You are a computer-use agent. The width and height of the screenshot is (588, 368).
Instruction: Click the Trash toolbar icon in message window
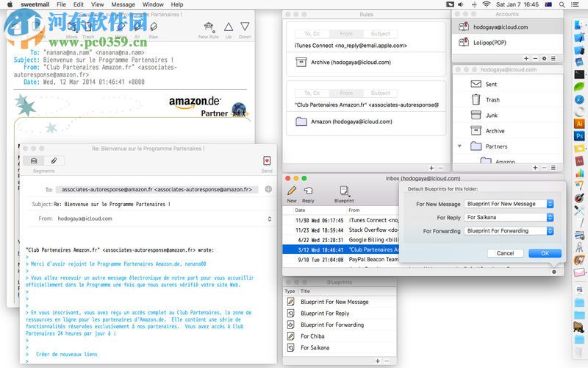point(88,26)
